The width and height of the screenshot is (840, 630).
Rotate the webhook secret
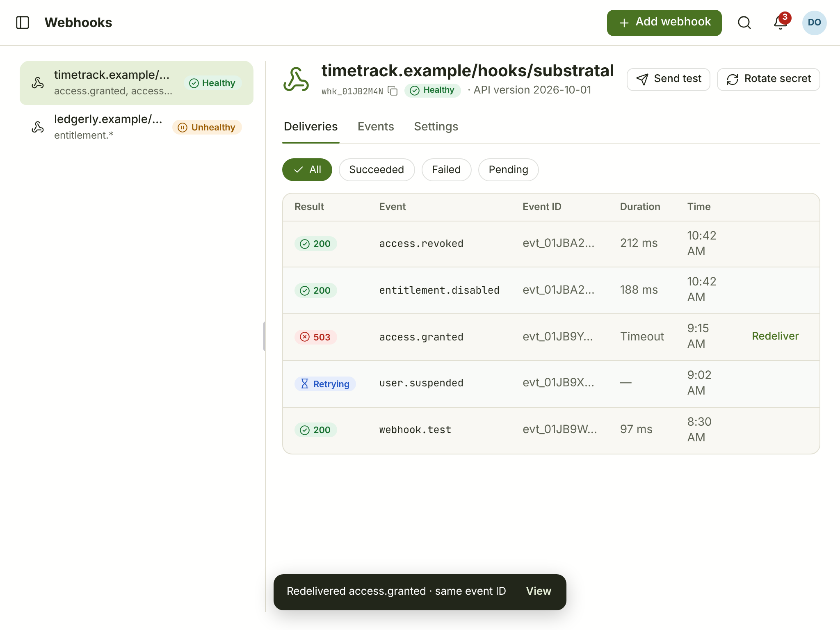(x=768, y=79)
